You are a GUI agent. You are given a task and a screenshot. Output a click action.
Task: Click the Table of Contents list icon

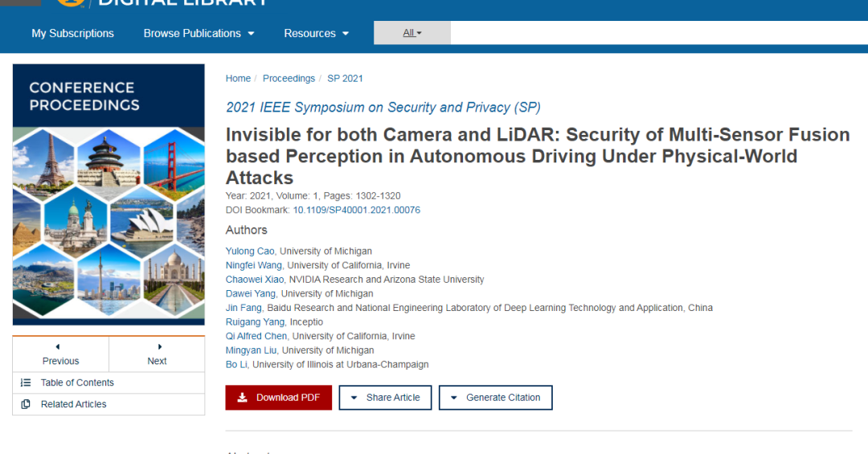tap(26, 382)
